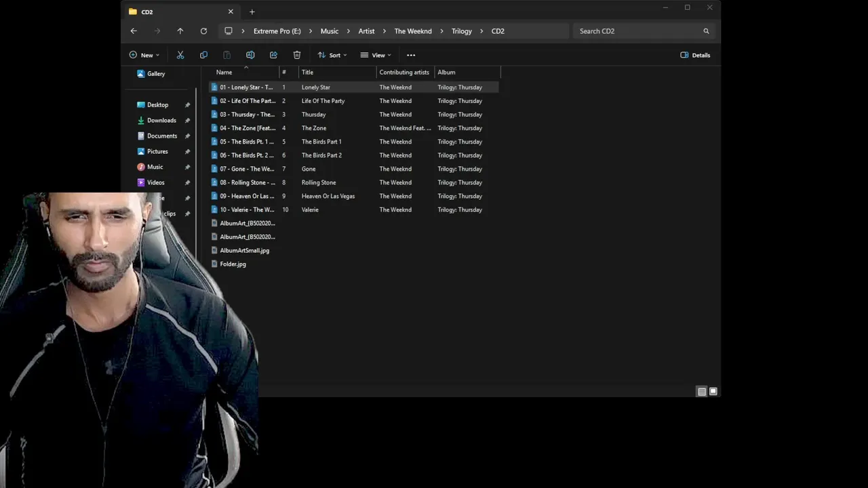This screenshot has height=488, width=868.
Task: Open Gallery in the sidebar
Action: coord(151,73)
